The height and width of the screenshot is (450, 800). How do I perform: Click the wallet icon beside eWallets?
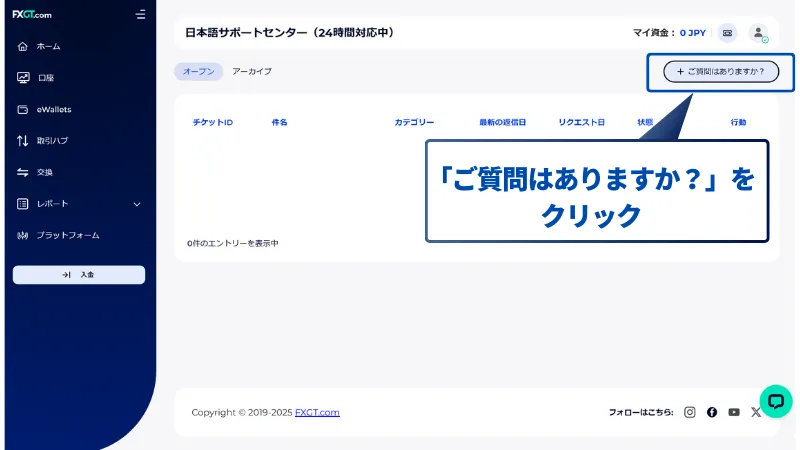(22, 109)
